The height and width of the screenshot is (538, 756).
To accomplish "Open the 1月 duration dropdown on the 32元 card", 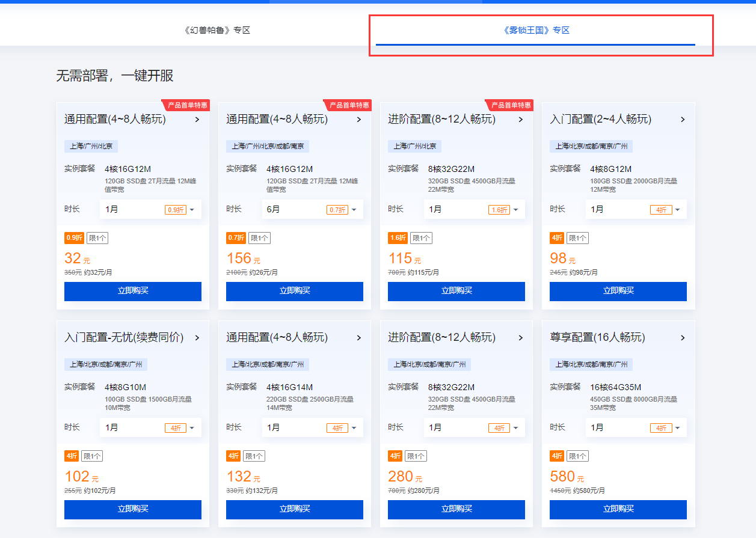I will (x=150, y=209).
